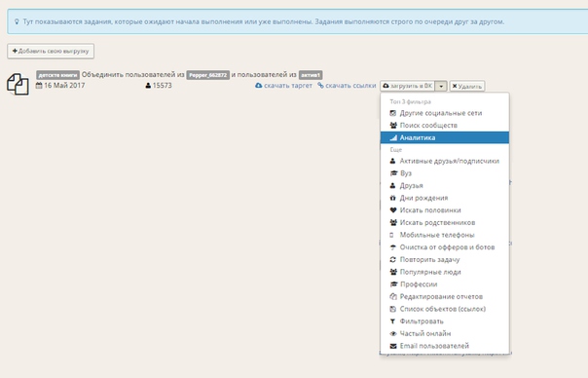This screenshot has height=378, width=588.
Task: Select Дни рождения from the list
Action: pyautogui.click(x=445, y=198)
